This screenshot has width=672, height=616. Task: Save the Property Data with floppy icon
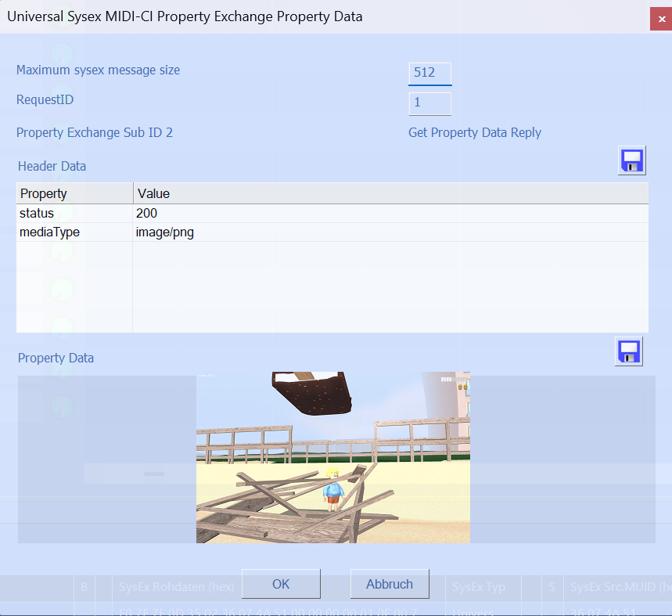pos(629,351)
